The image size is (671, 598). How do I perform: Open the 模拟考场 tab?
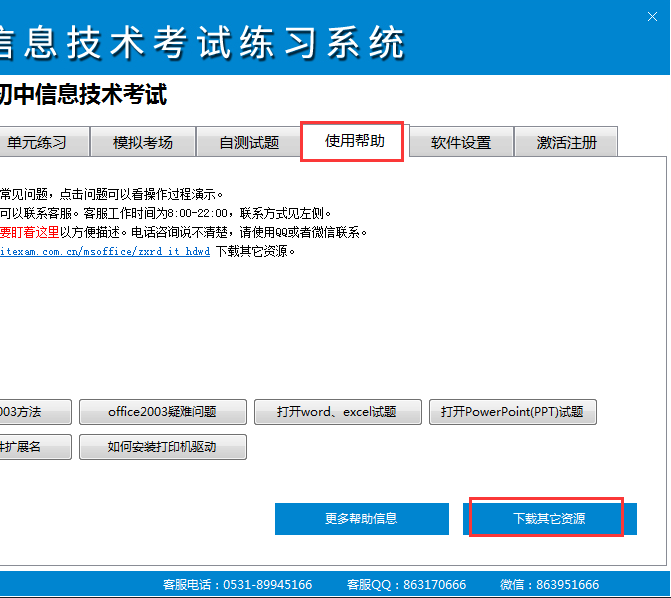[143, 142]
